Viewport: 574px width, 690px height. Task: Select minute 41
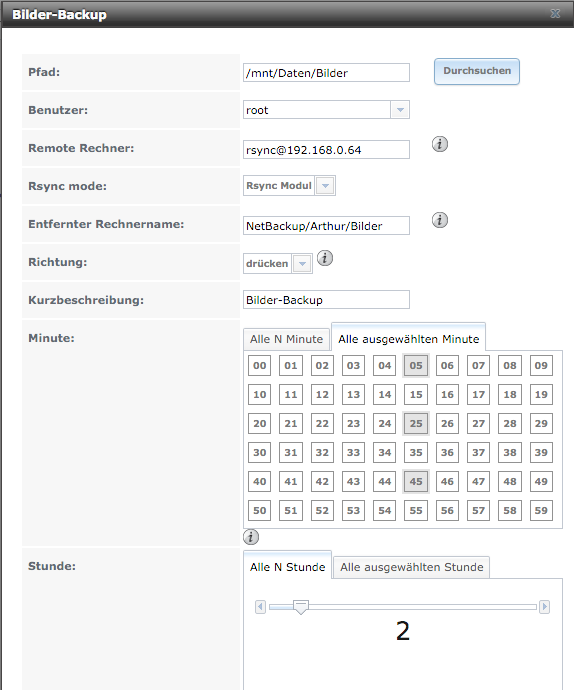point(291,481)
